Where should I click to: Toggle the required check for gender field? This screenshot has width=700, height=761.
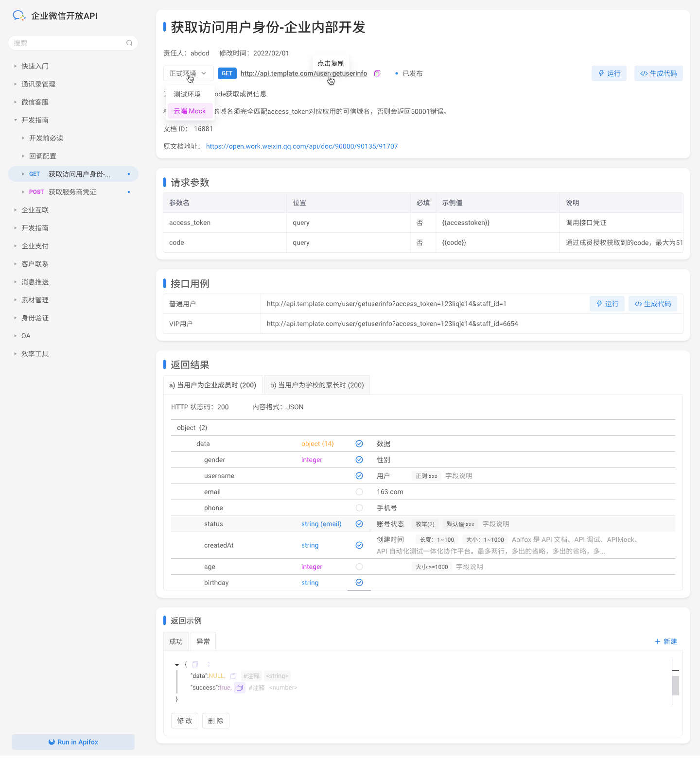pos(359,460)
